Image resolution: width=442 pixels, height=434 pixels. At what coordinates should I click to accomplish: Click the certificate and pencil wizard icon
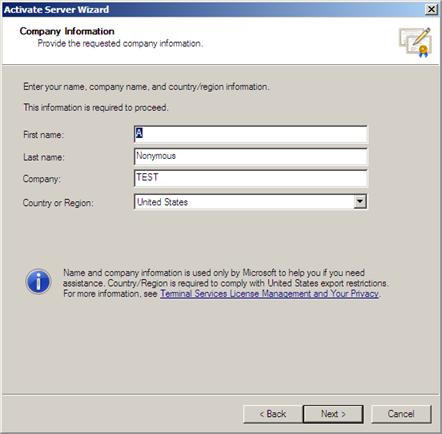tap(416, 42)
